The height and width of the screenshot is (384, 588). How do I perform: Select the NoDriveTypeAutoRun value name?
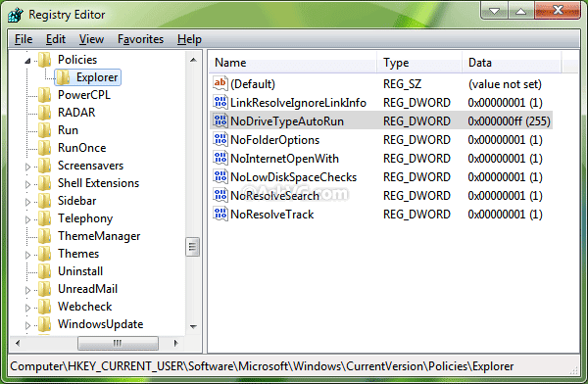pyautogui.click(x=287, y=121)
